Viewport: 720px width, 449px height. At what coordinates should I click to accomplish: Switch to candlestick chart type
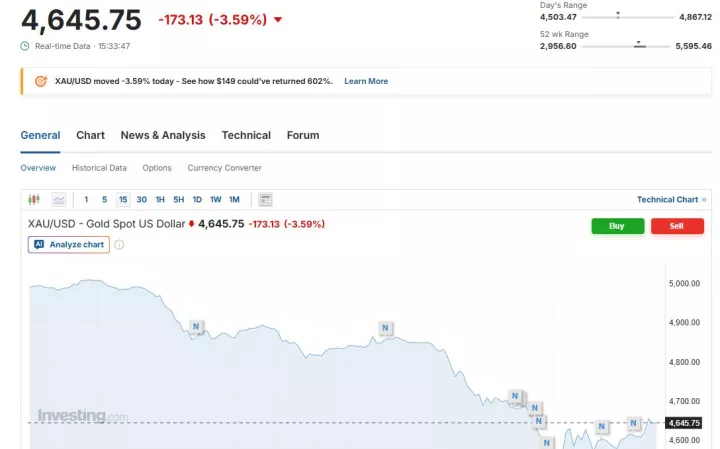tap(34, 200)
